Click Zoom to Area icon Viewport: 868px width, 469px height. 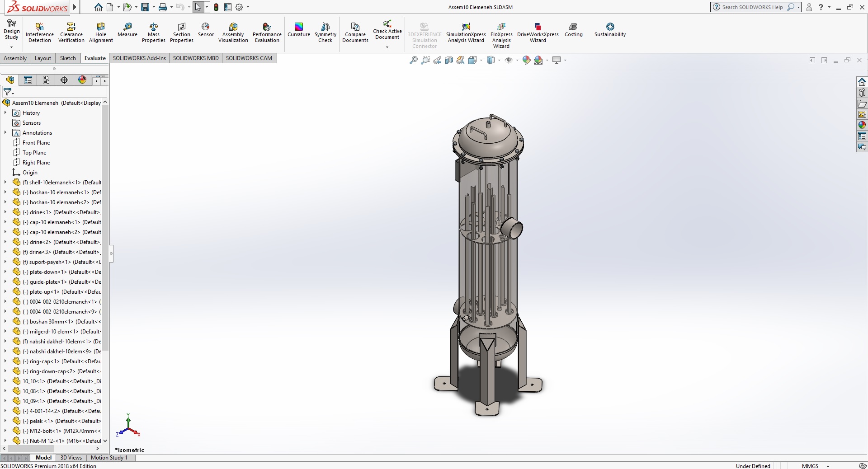click(425, 60)
